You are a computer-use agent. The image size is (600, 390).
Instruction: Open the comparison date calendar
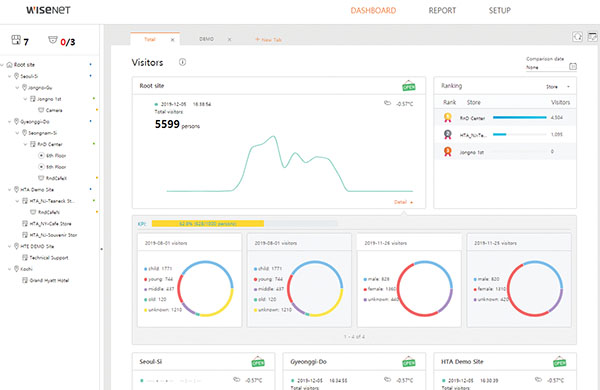[572, 66]
